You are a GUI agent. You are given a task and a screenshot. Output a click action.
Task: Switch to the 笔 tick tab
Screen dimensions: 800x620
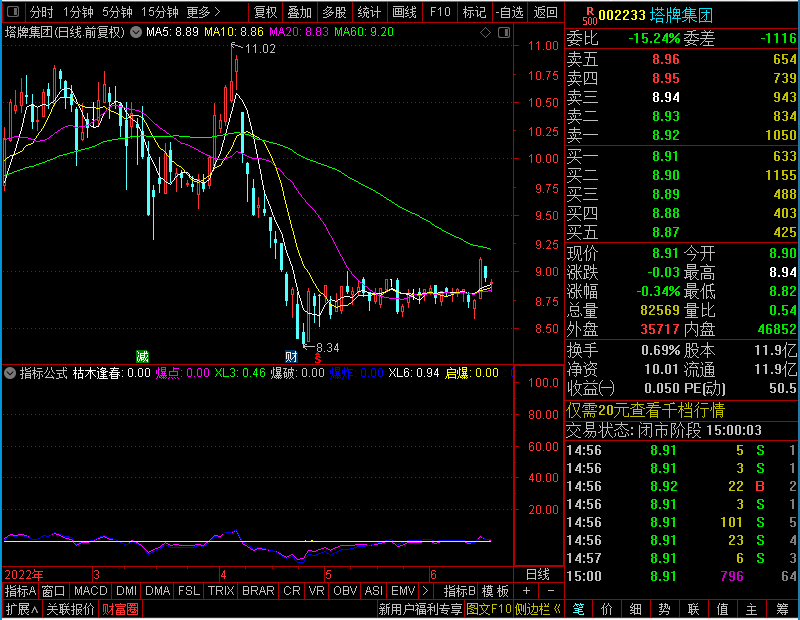[x=578, y=609]
